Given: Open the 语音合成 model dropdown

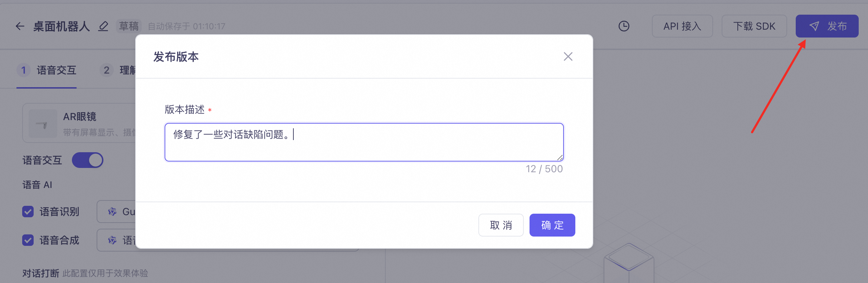Looking at the screenshot, I should (x=116, y=240).
